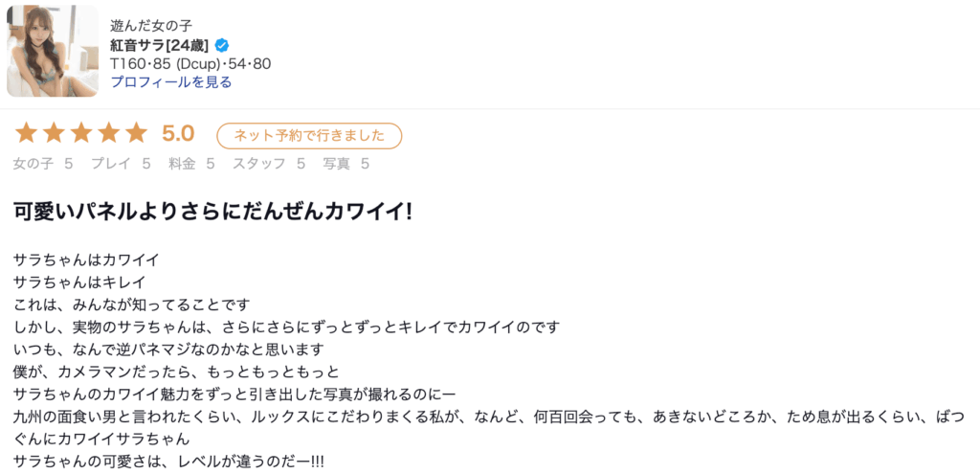Screen dimensions: 980x474
Task: Select the name 紅音サラ[24歳]
Action: (160, 45)
